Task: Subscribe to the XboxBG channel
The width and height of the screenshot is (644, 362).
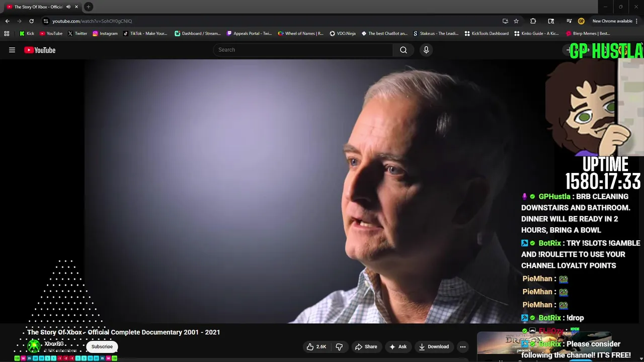Action: [102, 346]
